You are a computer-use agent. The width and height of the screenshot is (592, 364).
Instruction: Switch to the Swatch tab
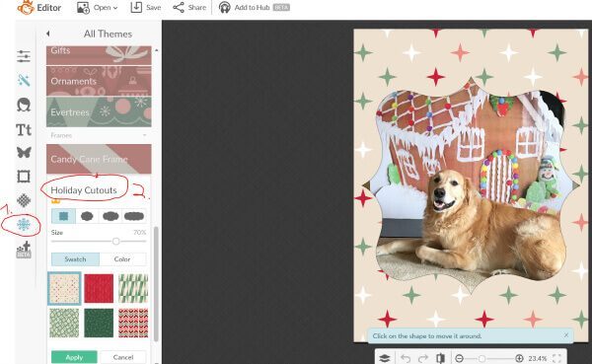pos(75,259)
